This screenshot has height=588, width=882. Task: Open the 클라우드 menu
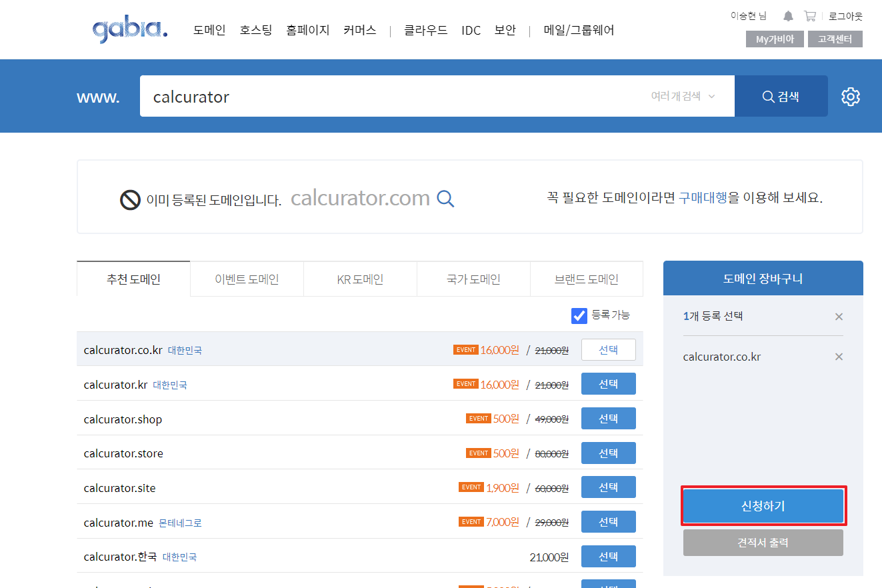[426, 30]
